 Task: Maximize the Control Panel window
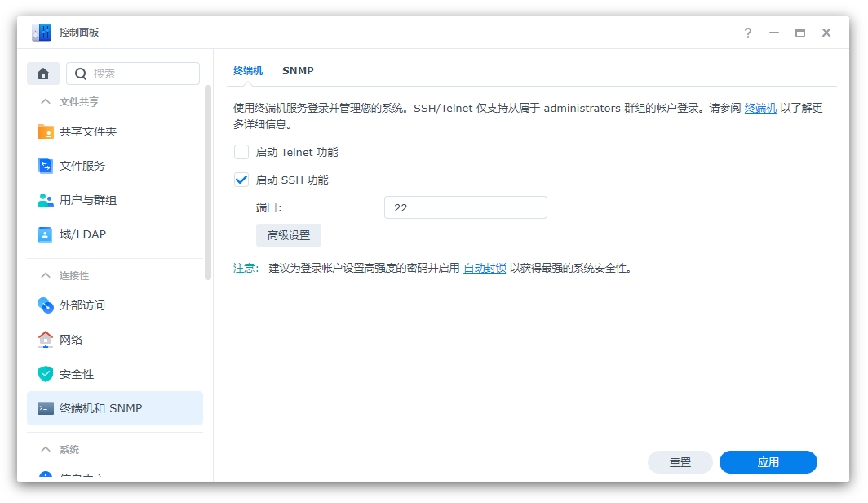pyautogui.click(x=800, y=33)
